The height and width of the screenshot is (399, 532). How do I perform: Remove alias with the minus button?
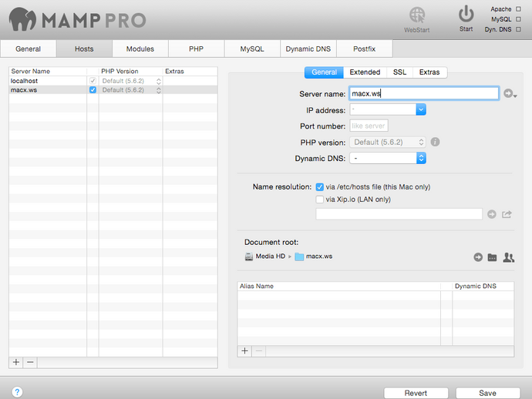click(x=259, y=351)
